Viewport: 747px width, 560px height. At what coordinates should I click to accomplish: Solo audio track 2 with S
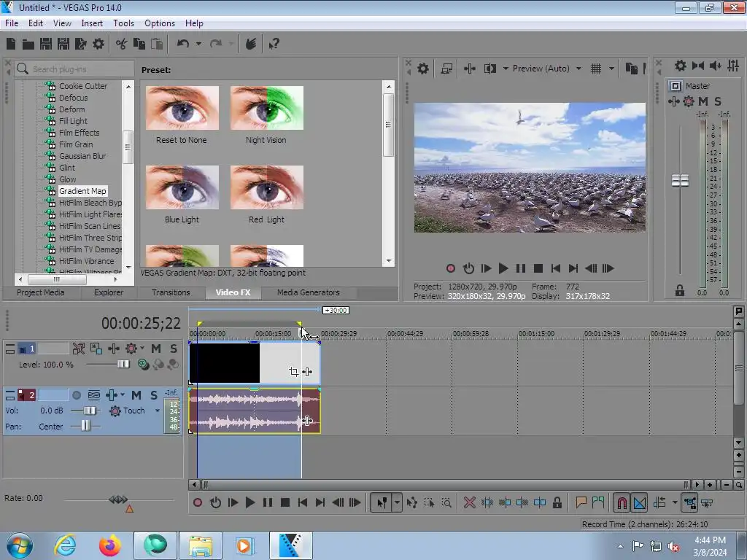click(153, 395)
